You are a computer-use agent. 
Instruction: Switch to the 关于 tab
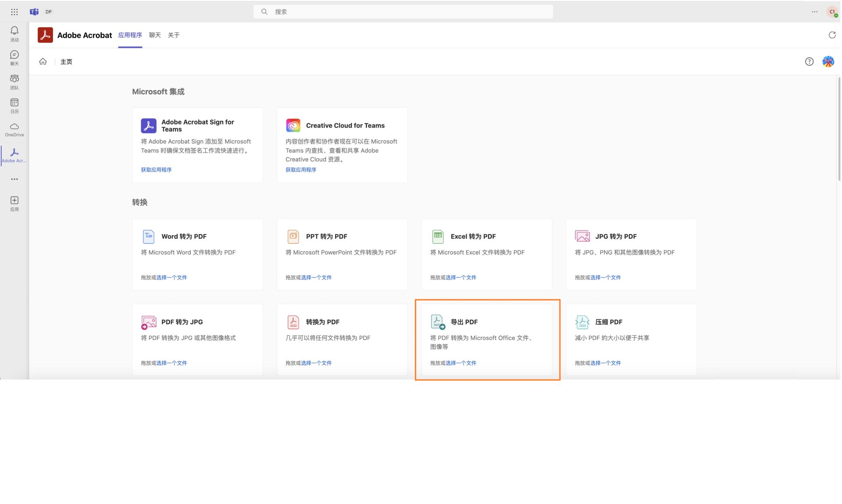coord(174,35)
